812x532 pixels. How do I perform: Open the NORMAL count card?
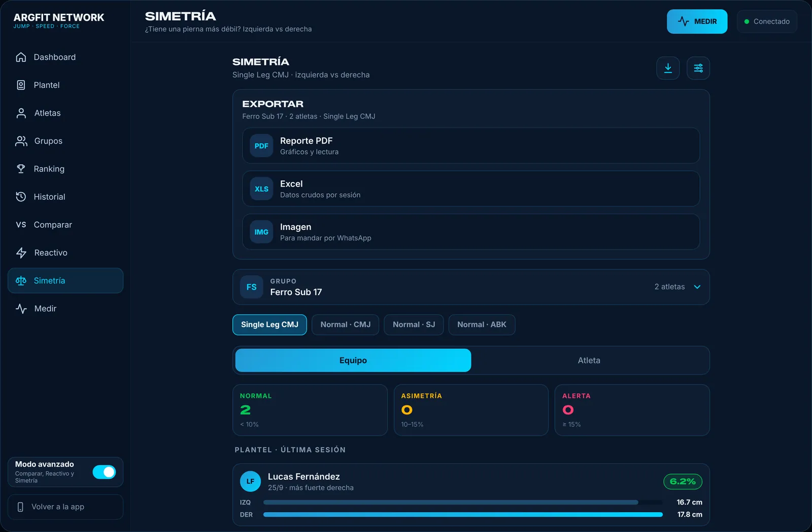click(310, 410)
